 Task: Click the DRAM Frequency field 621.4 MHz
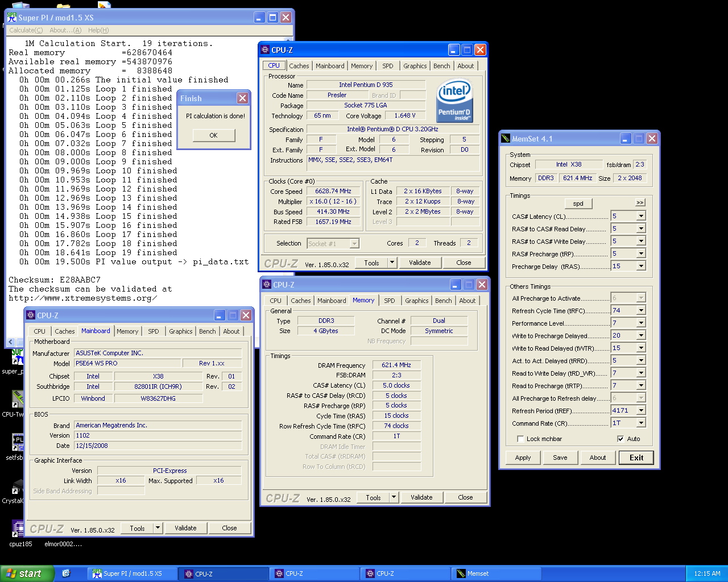click(x=396, y=365)
